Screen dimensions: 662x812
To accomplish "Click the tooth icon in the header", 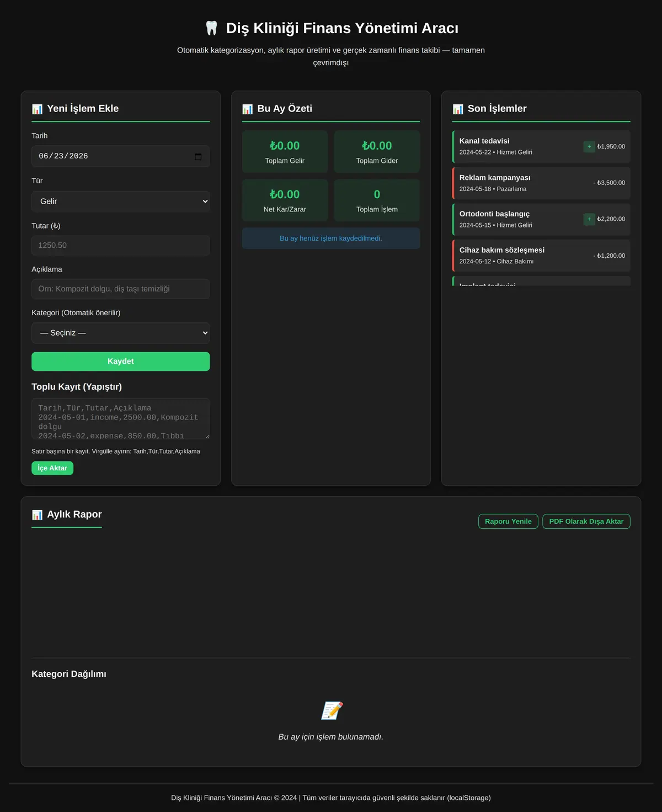I will coord(211,28).
